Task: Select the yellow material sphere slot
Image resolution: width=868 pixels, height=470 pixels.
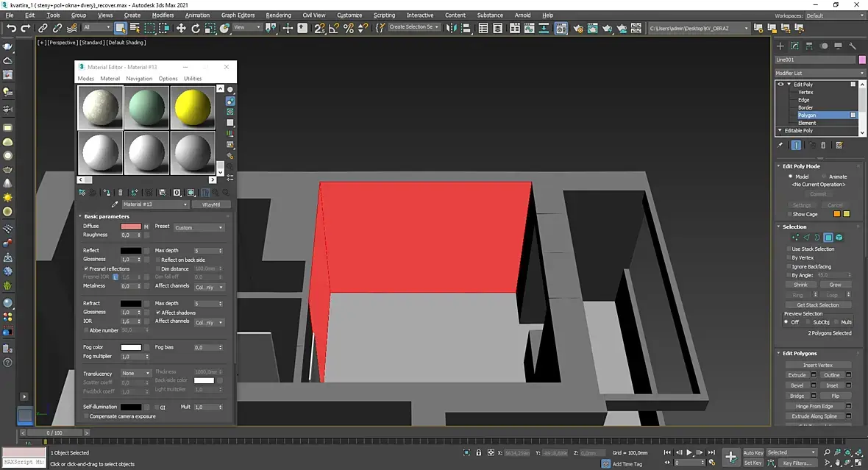Action: click(x=193, y=107)
